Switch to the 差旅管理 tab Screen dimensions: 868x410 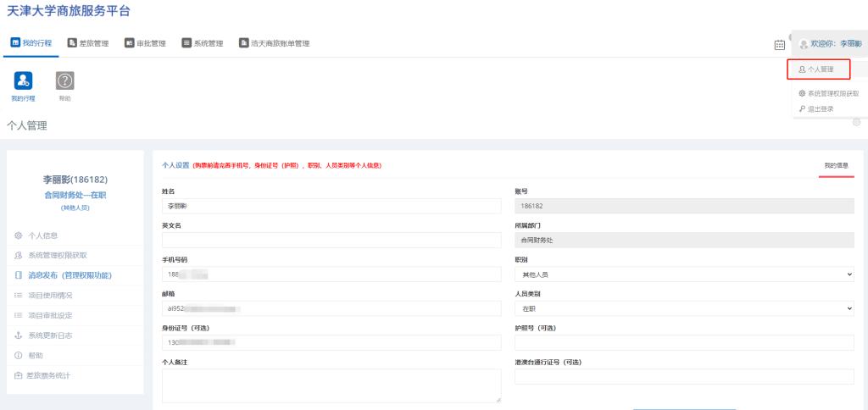pyautogui.click(x=88, y=43)
